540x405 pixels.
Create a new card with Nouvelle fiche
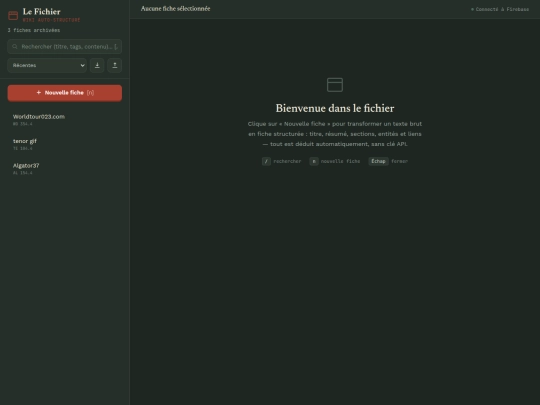65,93
